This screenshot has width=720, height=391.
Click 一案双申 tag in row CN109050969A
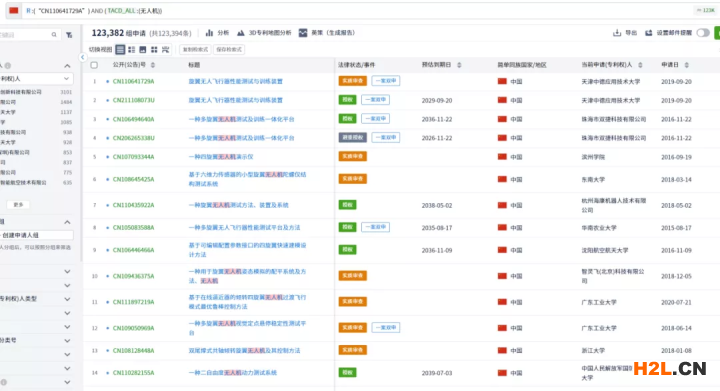click(x=386, y=327)
